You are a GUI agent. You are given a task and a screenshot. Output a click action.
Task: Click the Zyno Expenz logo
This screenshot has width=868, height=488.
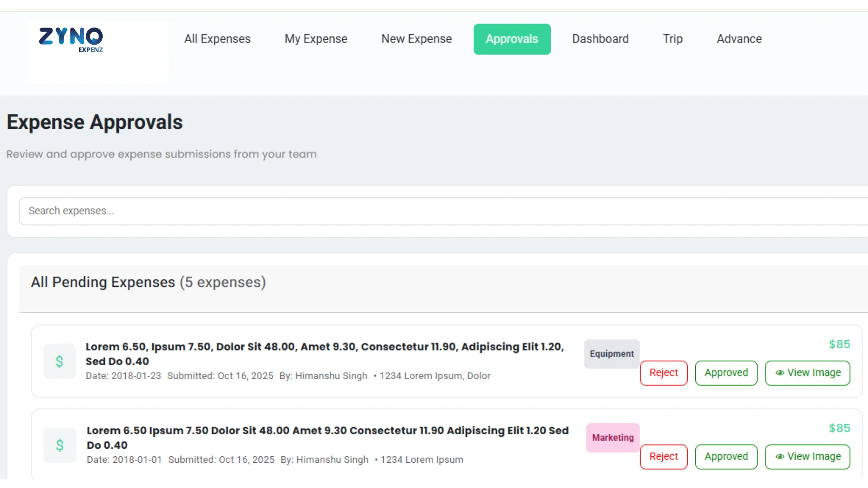[x=71, y=40]
